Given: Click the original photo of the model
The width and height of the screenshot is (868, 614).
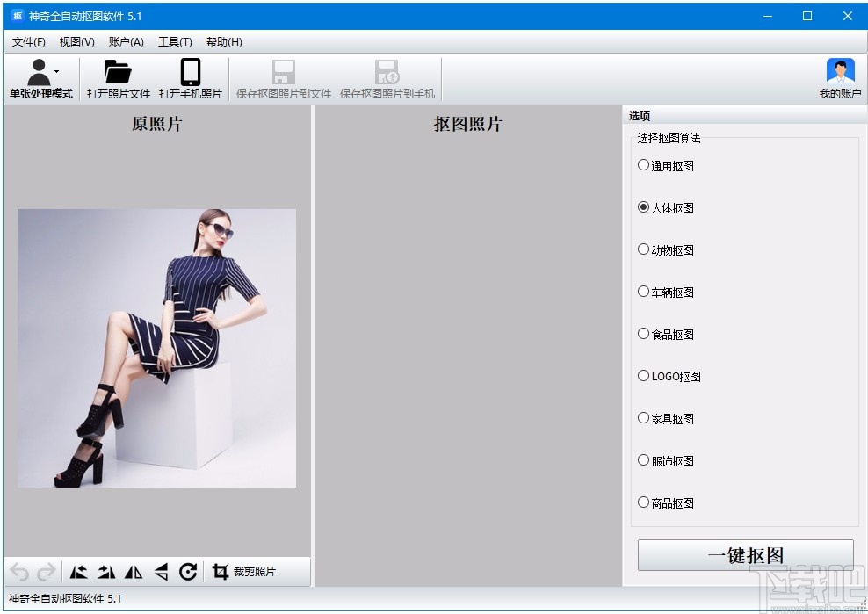Looking at the screenshot, I should [156, 348].
